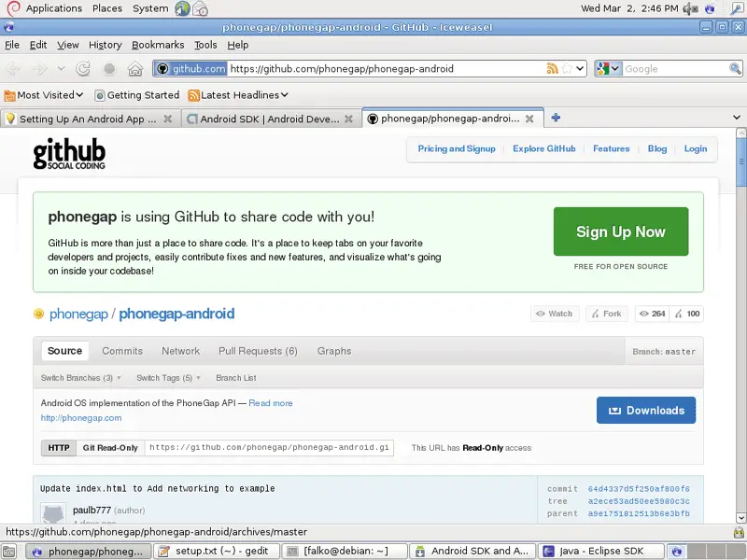Follow the Read more link
Image resolution: width=747 pixels, height=560 pixels.
(x=271, y=403)
